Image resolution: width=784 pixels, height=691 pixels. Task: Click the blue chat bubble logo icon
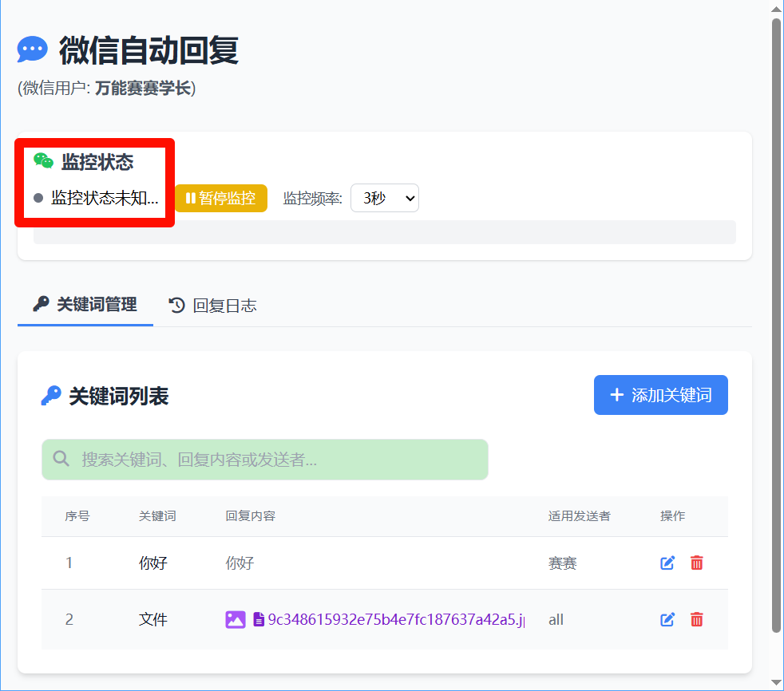click(x=33, y=49)
